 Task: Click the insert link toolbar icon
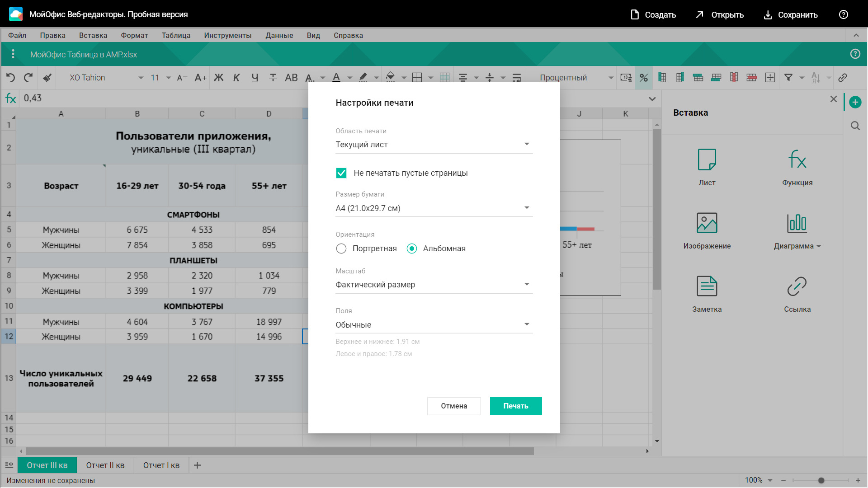coord(843,78)
